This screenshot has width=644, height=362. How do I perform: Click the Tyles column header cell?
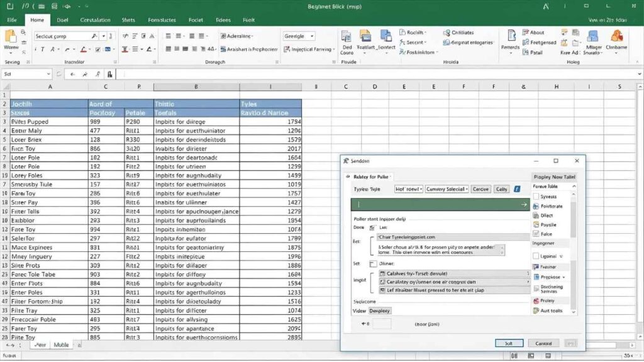(x=270, y=104)
